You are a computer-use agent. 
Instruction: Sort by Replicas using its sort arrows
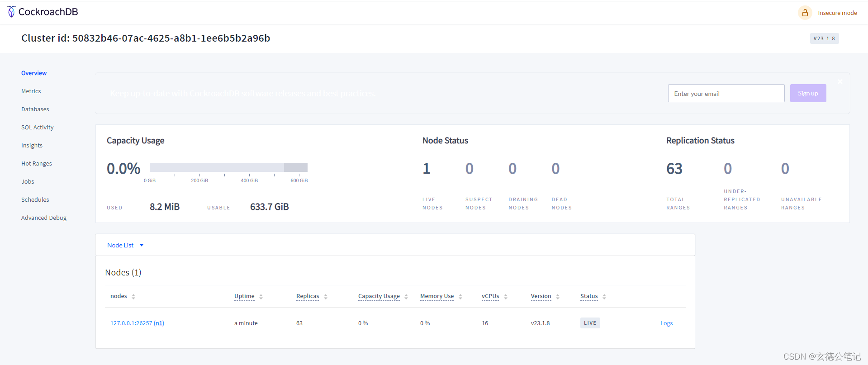326,297
